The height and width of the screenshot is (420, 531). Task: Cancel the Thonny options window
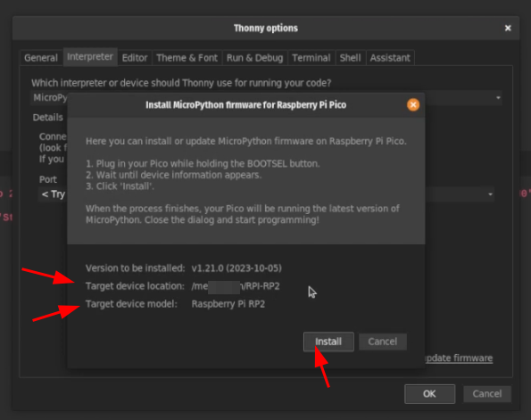pos(486,393)
